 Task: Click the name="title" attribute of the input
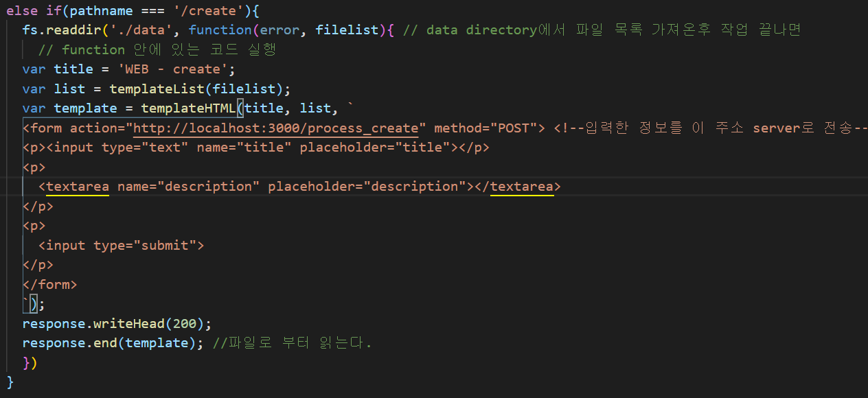tap(244, 147)
